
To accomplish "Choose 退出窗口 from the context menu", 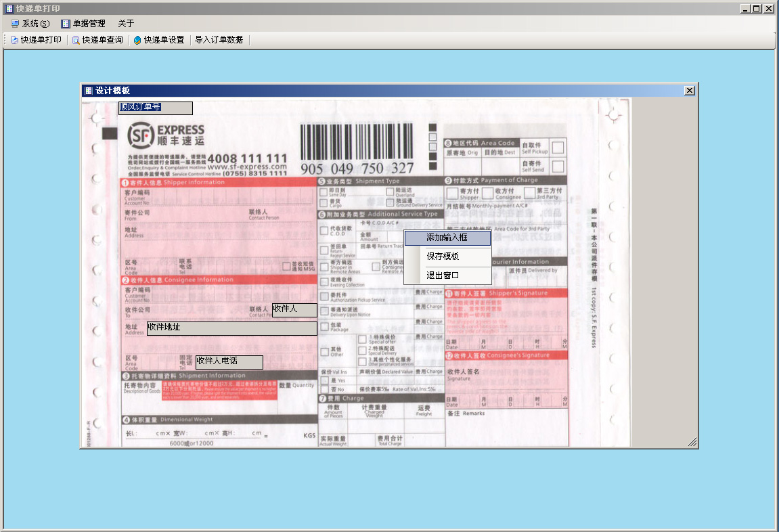I will [x=447, y=275].
